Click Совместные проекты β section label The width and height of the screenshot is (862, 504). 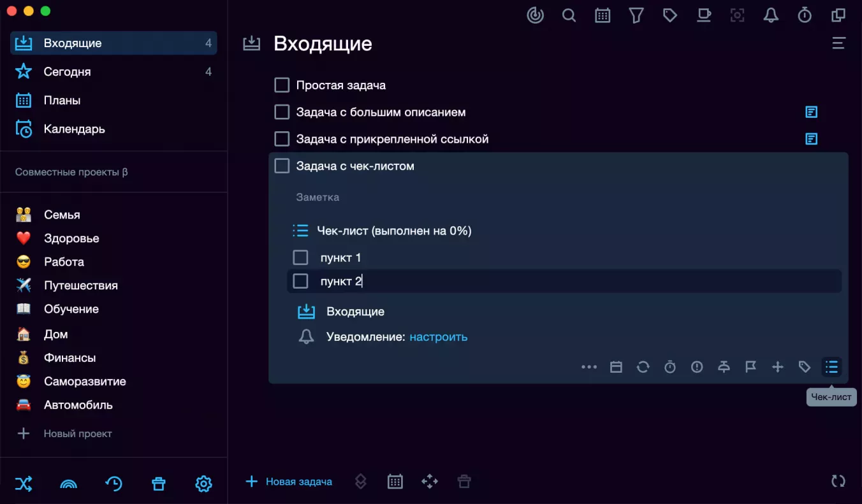[x=71, y=172]
